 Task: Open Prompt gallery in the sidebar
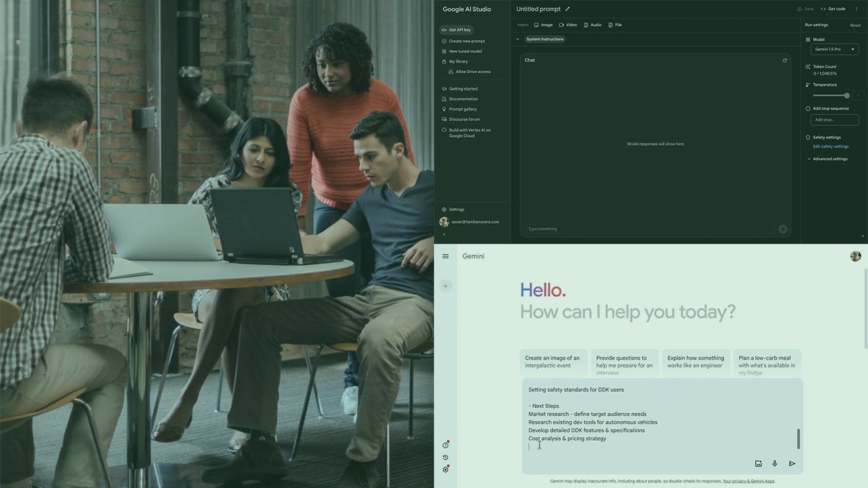pos(462,109)
